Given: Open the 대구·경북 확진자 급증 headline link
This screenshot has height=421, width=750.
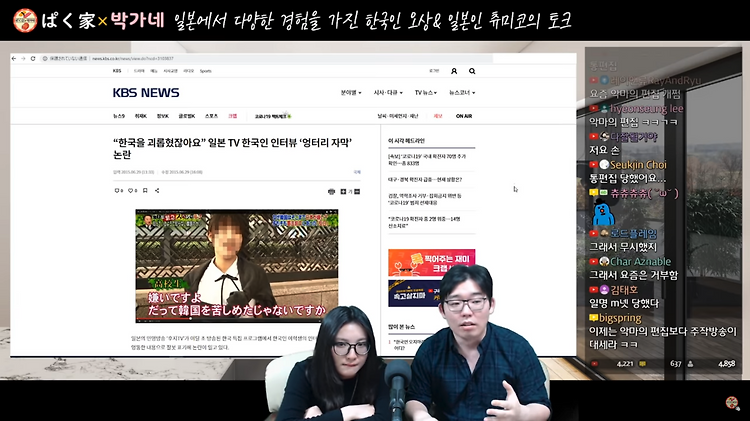Looking at the screenshot, I should pyautogui.click(x=425, y=179).
